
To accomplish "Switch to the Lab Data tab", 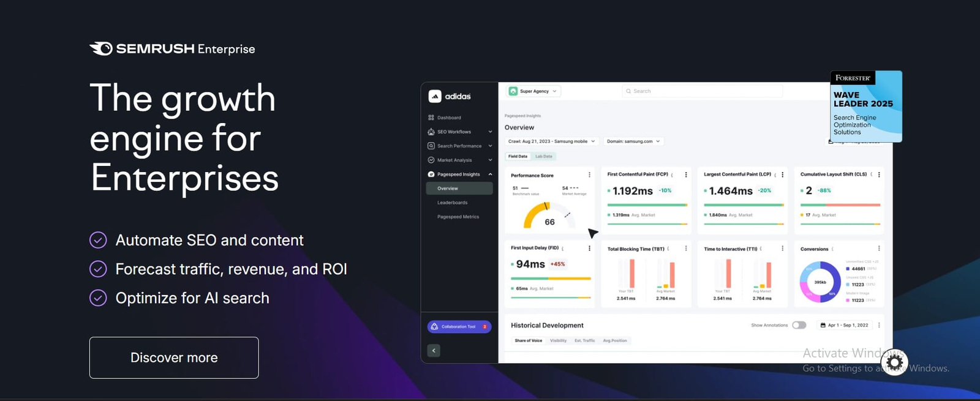I will pos(544,156).
